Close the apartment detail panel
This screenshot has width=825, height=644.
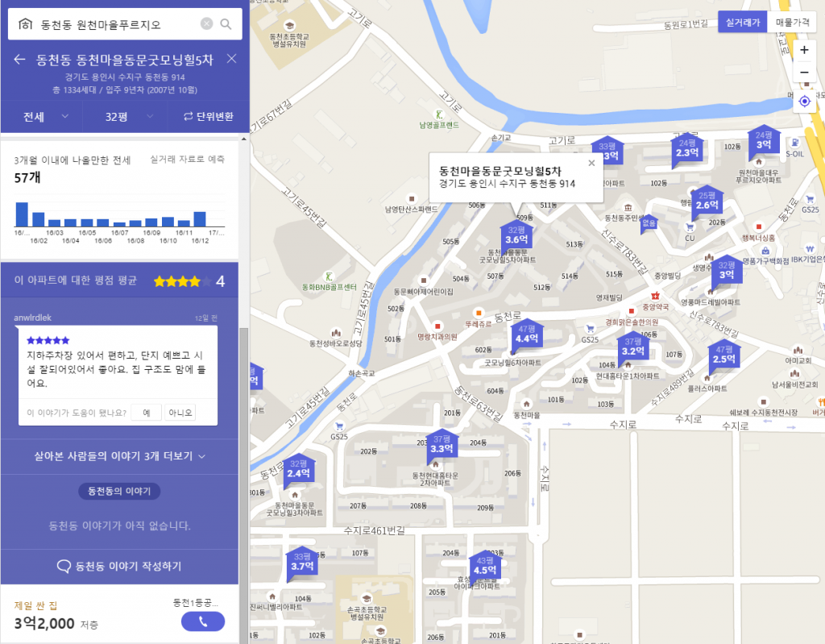(x=231, y=59)
